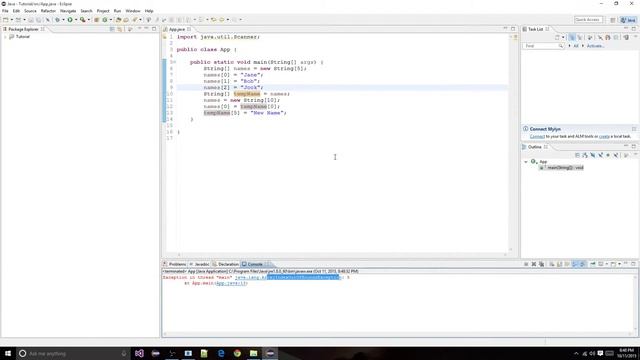Click the code line names[2] = "Jock"
The height and width of the screenshot is (360, 640).
[233, 88]
